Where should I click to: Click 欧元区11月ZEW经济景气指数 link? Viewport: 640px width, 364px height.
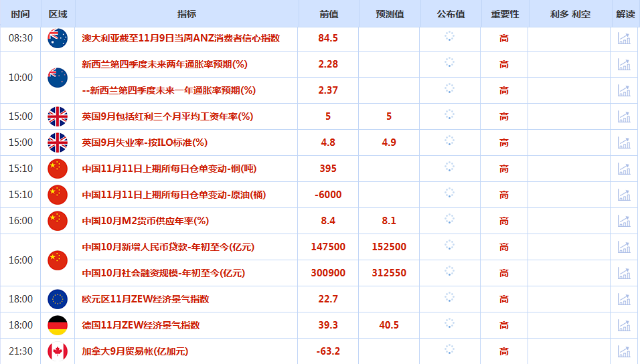pyautogui.click(x=145, y=299)
